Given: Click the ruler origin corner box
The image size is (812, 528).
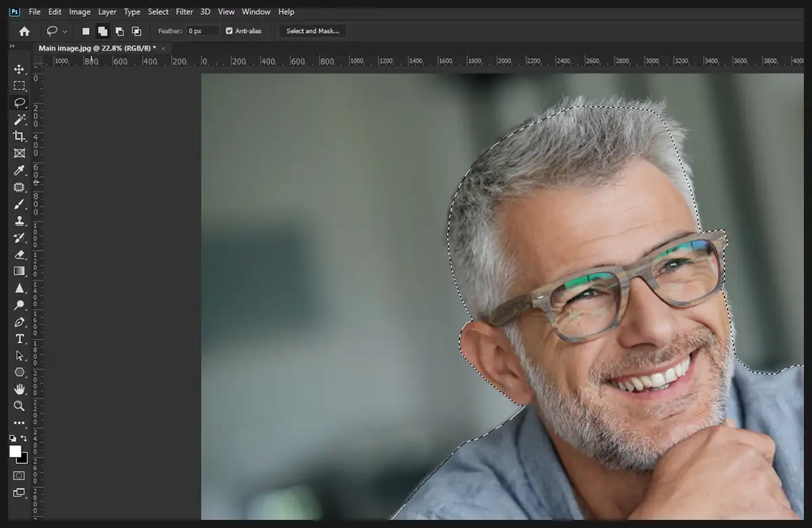Looking at the screenshot, I should click(x=37, y=62).
